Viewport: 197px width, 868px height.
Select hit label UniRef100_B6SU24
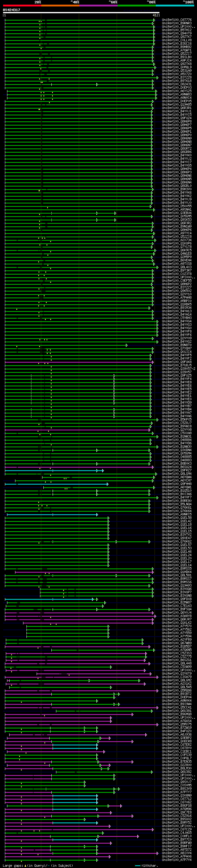[x=176, y=467]
